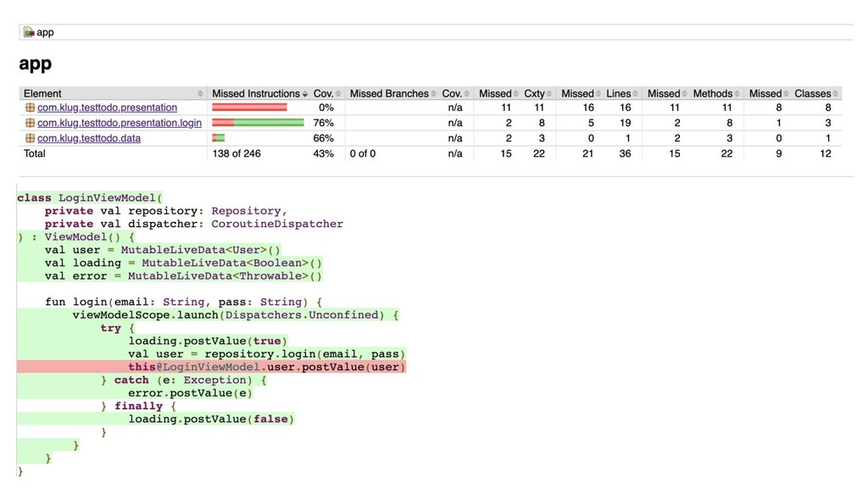
Task: Select the app breadcrumb text at top
Action: (45, 32)
